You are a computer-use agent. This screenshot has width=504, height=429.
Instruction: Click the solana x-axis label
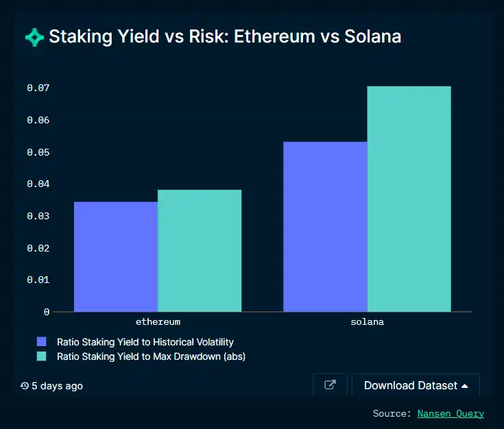(367, 321)
